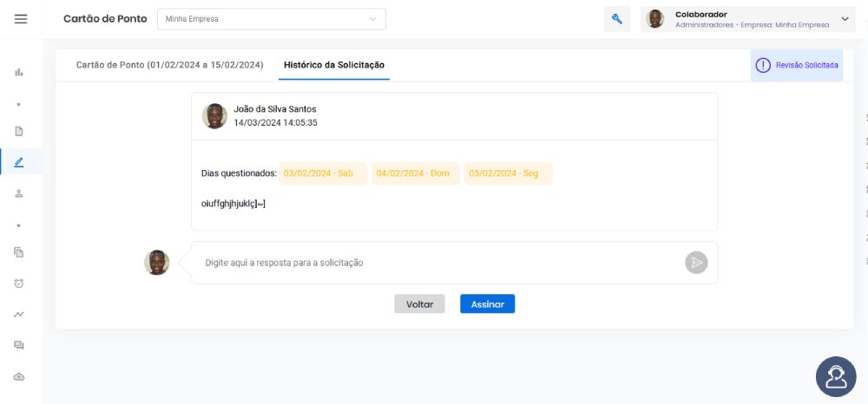Screen dimensions: 868x404
Task: Click the wrench settings button
Action: tap(616, 19)
